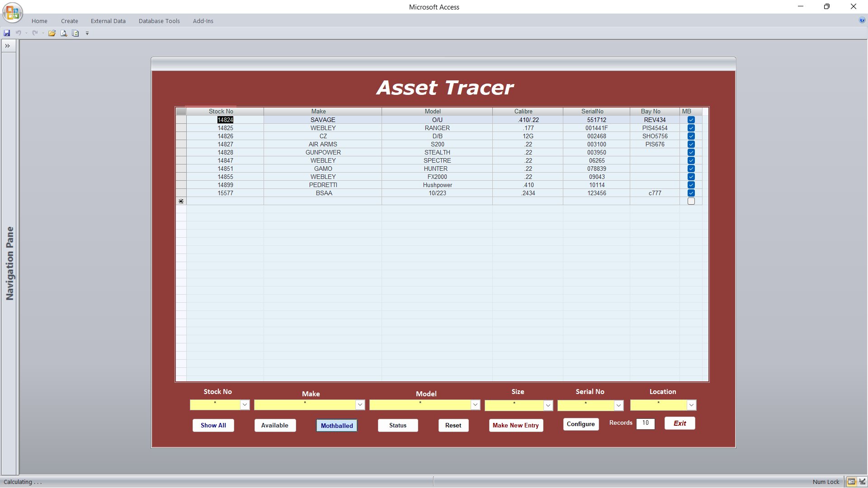Click the Print Preview icon
The width and height of the screenshot is (868, 488).
tap(64, 33)
